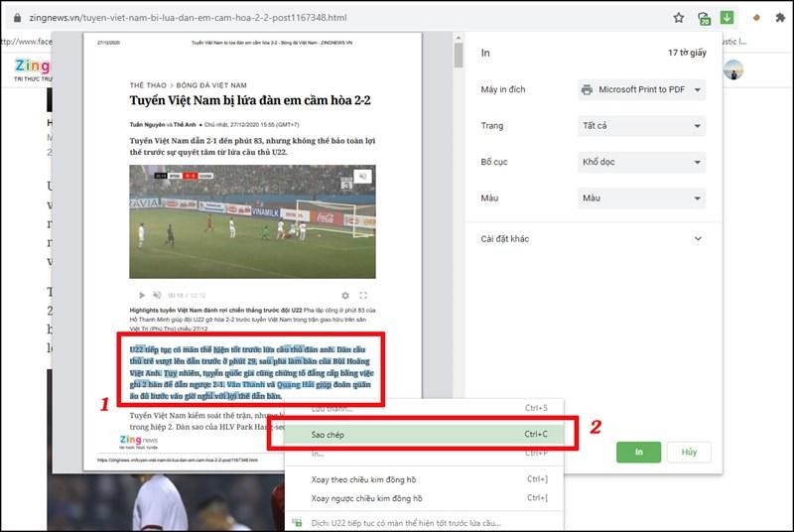
Task: Click the Zing news logo at the bottom of the preview page
Action: pyautogui.click(x=138, y=442)
